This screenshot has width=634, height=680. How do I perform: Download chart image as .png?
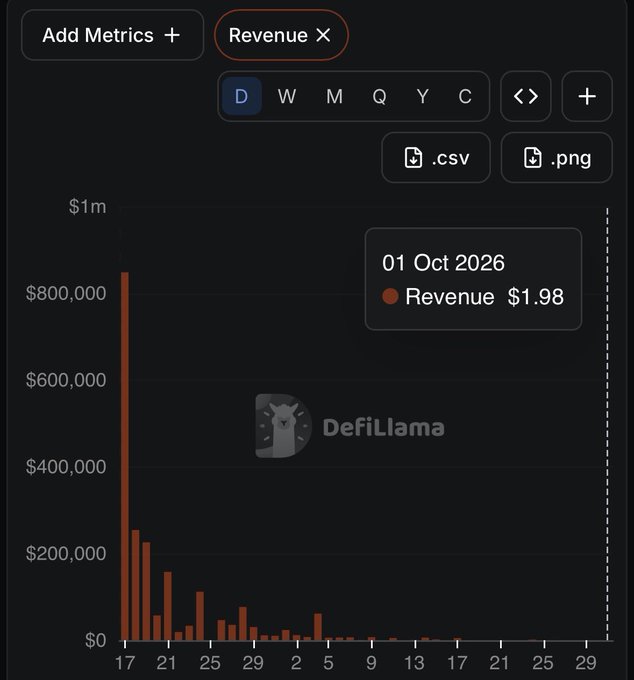pos(556,157)
